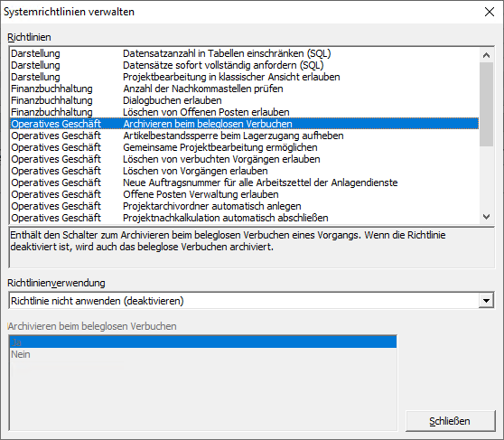Select 'Projektnachkalkulation automatisch abschließen' row
The image size is (504, 440).
pos(244,218)
